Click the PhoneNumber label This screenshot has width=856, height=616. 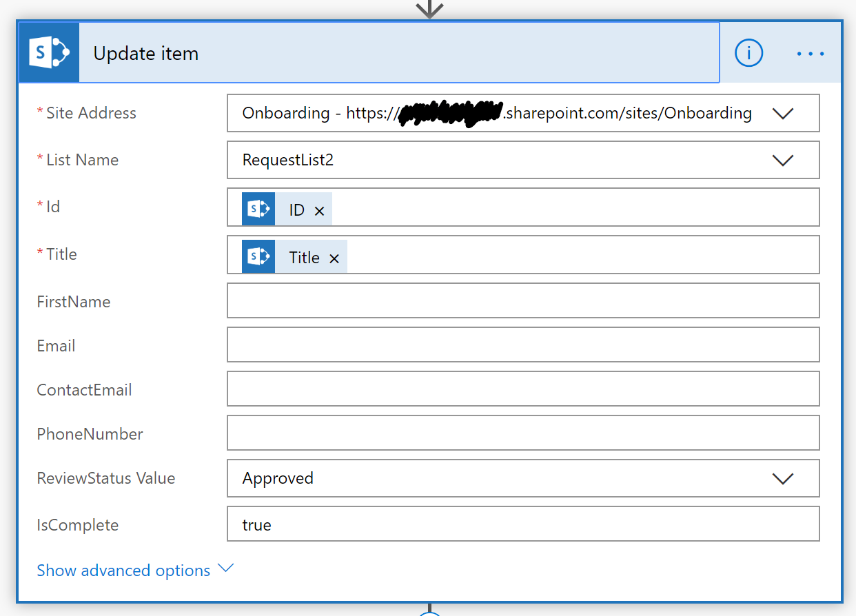pyautogui.click(x=90, y=434)
